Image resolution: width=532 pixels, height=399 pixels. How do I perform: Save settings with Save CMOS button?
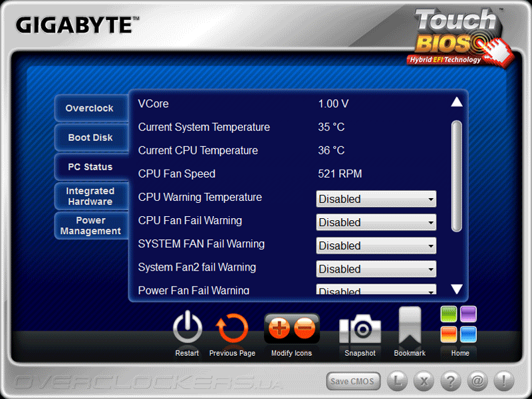(353, 381)
